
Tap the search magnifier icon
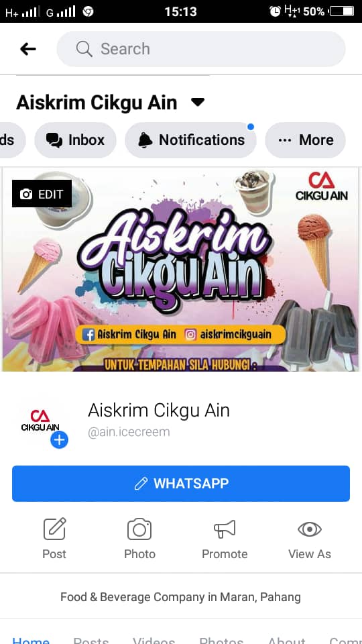(84, 49)
